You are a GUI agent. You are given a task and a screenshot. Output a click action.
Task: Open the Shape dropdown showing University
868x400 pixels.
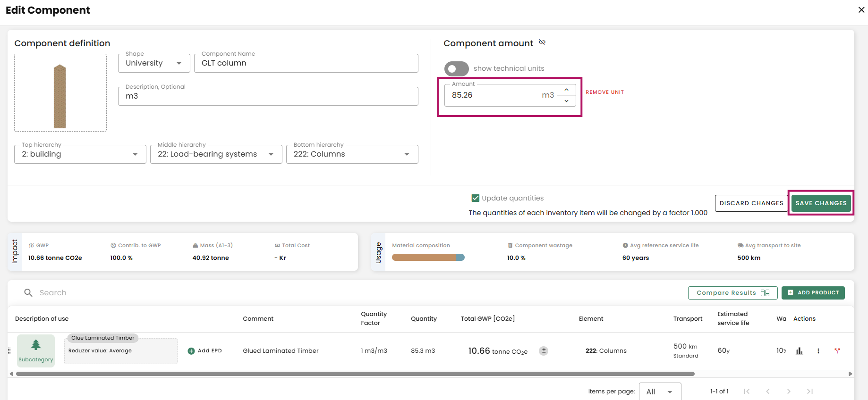coord(154,63)
